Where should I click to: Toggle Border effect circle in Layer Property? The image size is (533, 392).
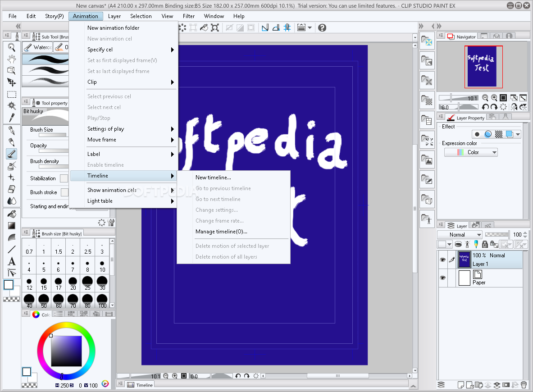point(477,134)
